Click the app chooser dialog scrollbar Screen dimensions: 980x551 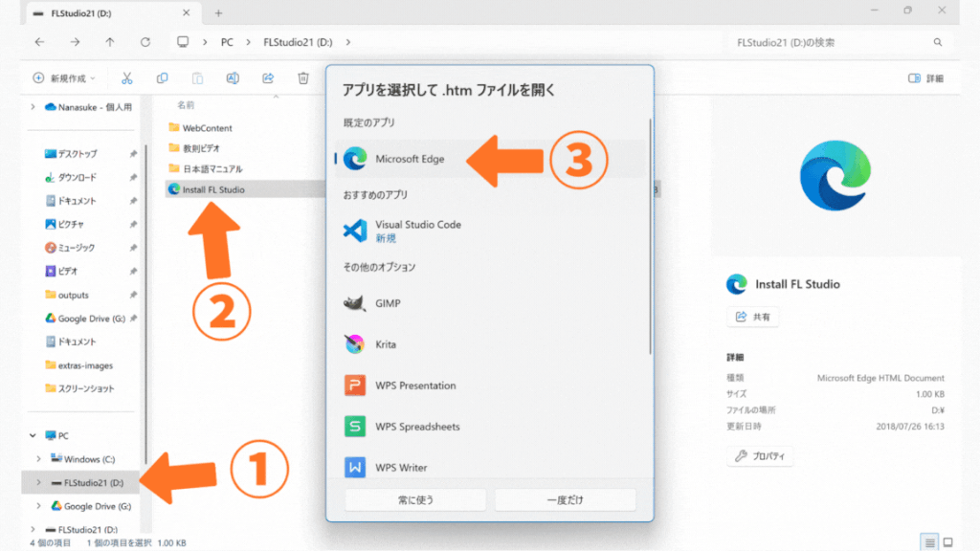(x=650, y=237)
